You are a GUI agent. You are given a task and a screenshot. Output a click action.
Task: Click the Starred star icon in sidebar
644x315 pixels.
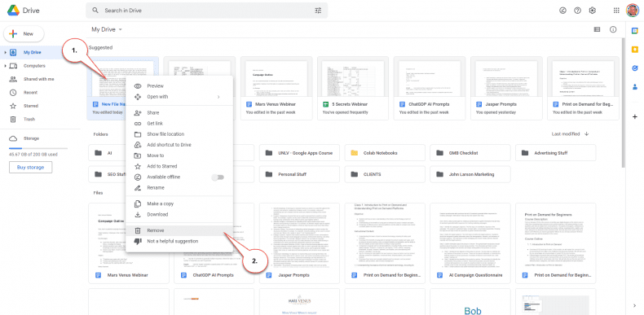13,106
